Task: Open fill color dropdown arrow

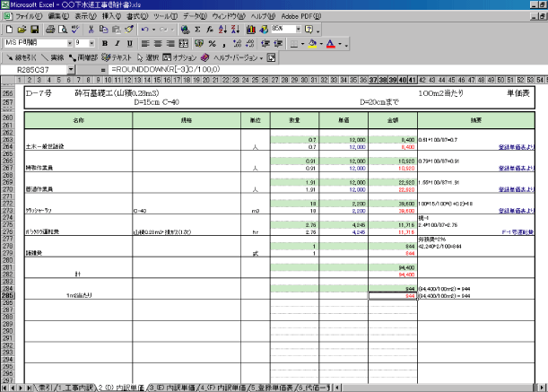Action: (321, 44)
